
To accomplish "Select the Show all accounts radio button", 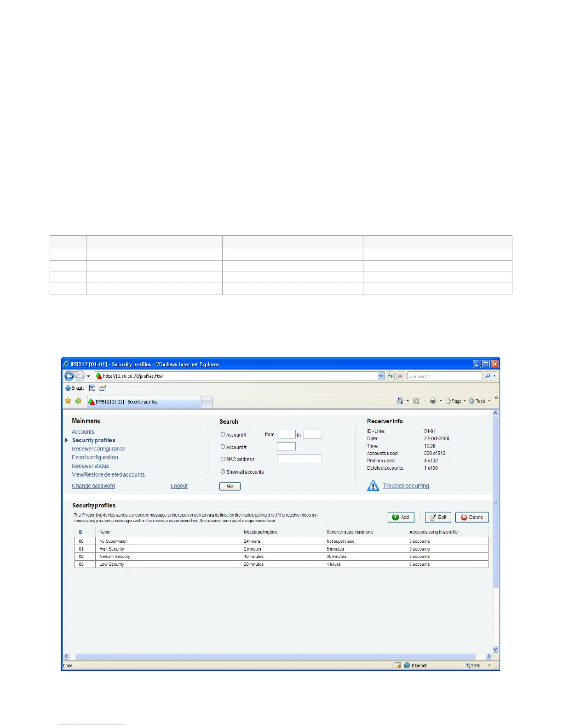I will [223, 472].
